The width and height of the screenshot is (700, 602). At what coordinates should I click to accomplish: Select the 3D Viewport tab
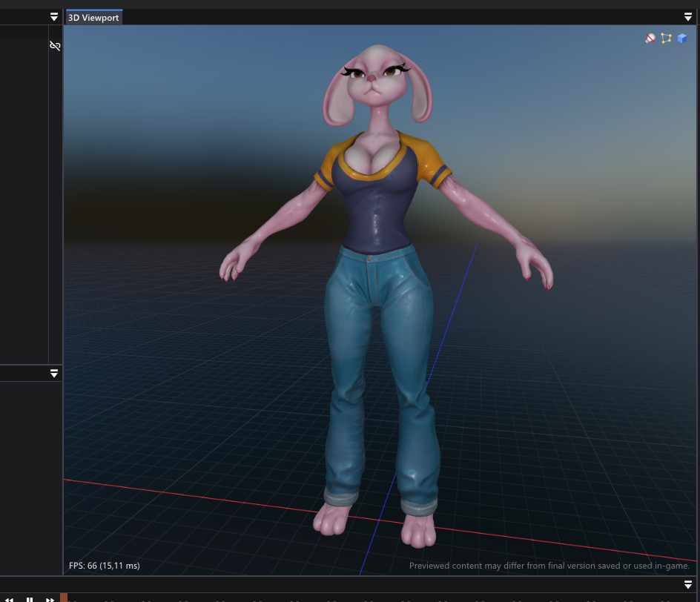(93, 17)
